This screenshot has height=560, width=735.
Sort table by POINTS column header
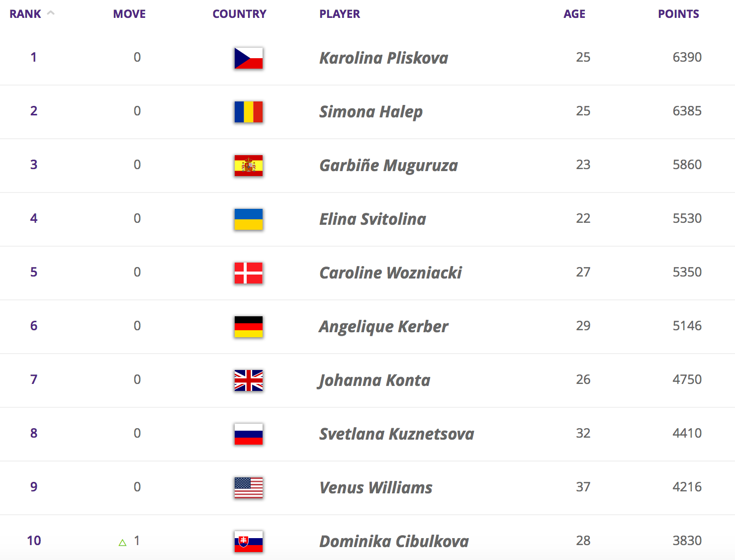(678, 14)
